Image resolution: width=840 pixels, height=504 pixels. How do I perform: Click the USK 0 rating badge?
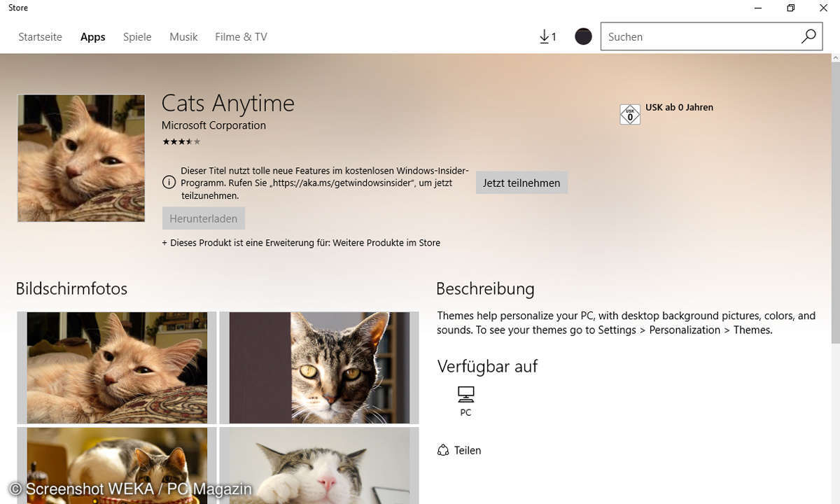pyautogui.click(x=630, y=114)
